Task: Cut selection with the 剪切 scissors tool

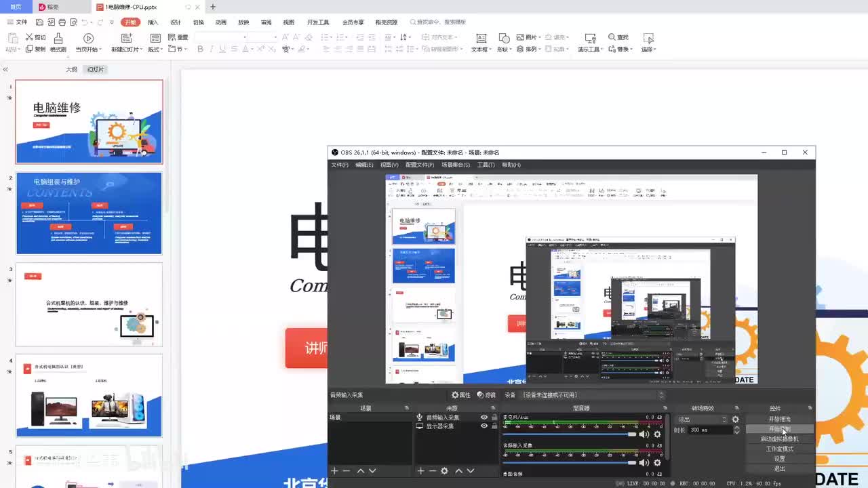Action: pos(35,37)
